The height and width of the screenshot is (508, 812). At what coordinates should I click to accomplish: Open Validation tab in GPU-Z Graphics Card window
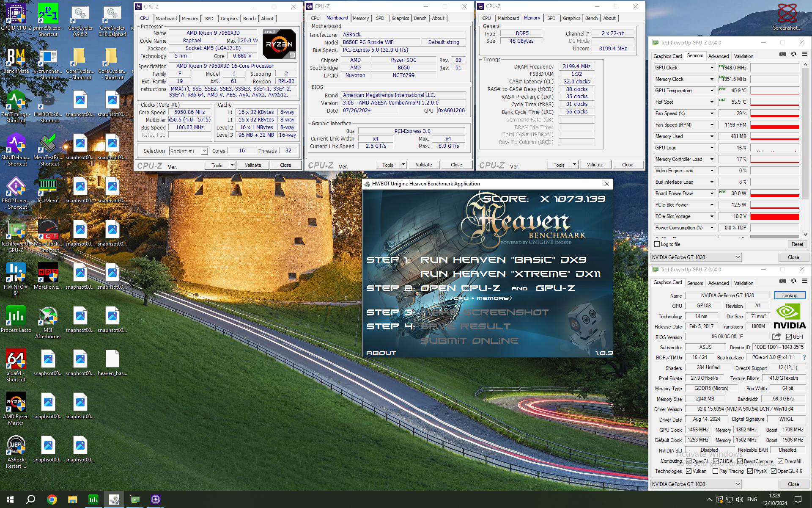point(743,283)
